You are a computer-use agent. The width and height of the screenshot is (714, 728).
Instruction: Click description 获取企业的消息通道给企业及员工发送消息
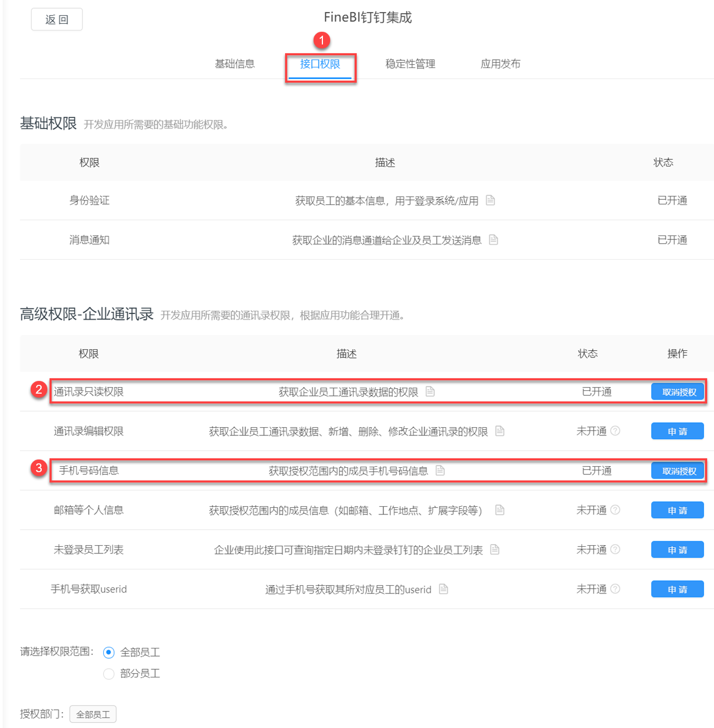387,240
